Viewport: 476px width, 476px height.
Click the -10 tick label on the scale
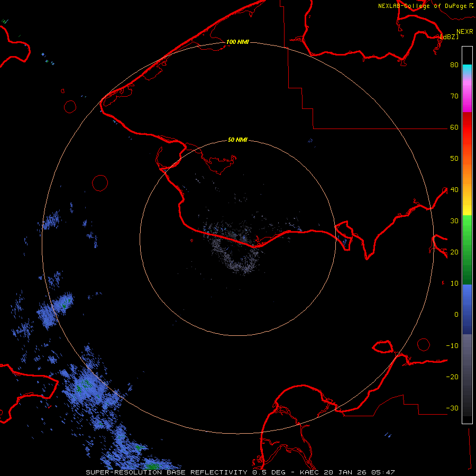(x=452, y=346)
